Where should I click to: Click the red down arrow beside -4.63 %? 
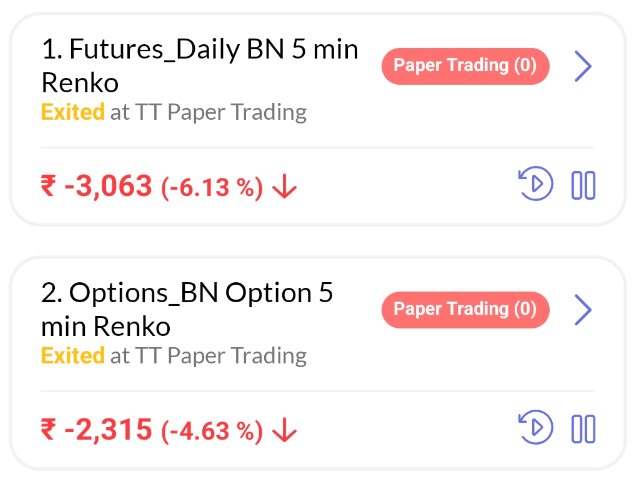pos(285,430)
